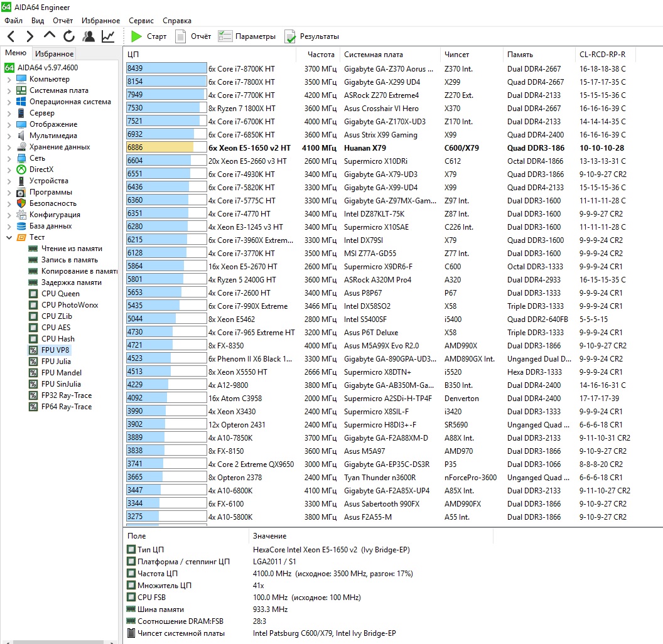This screenshot has height=644, width=663.
Task: Select FP32 Ray-Trace test icon
Action: point(33,395)
